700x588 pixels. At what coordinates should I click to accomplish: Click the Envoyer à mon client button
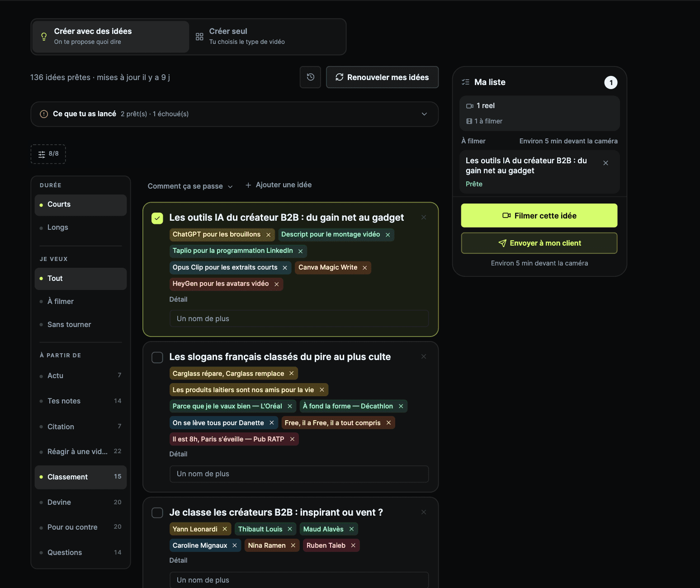click(x=539, y=243)
